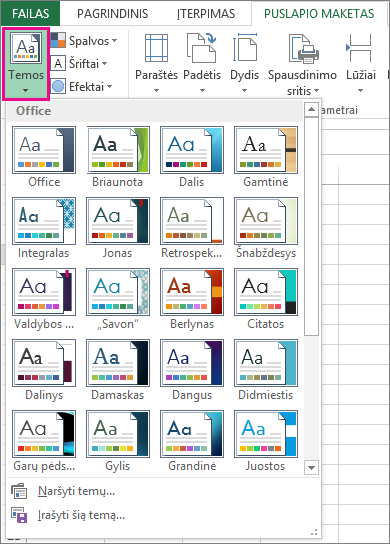Screen dimensions: 390x544
Task: Click the browse themes folder icon
Action: pyautogui.click(x=19, y=491)
